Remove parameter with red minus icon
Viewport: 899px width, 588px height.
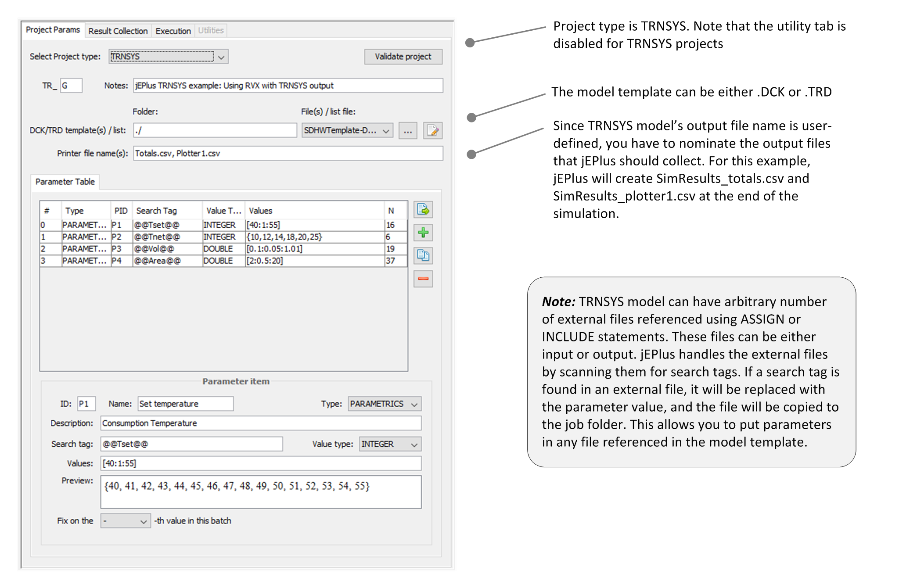pyautogui.click(x=423, y=279)
